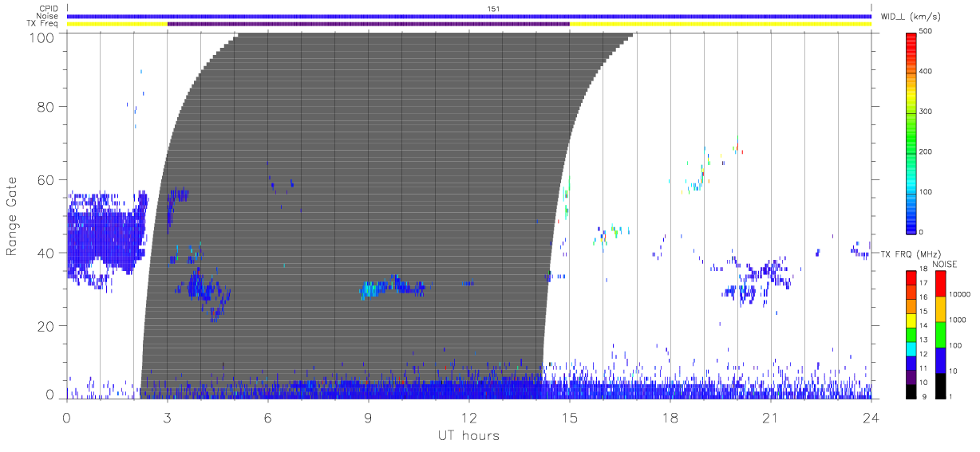The height and width of the screenshot is (452, 980).
Task: Click tick label 21 on UT hours axis
Action: tap(770, 418)
